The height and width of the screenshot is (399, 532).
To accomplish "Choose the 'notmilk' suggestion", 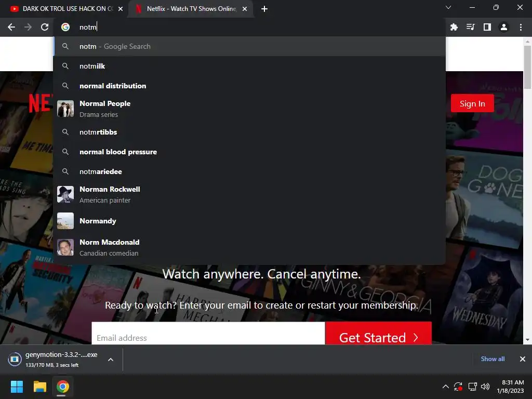I will pos(249,66).
